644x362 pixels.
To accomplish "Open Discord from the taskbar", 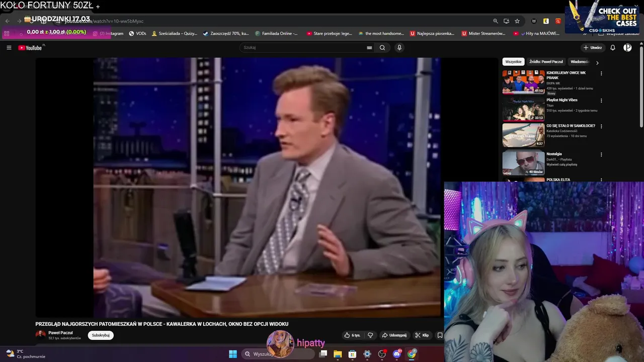I will (x=397, y=354).
